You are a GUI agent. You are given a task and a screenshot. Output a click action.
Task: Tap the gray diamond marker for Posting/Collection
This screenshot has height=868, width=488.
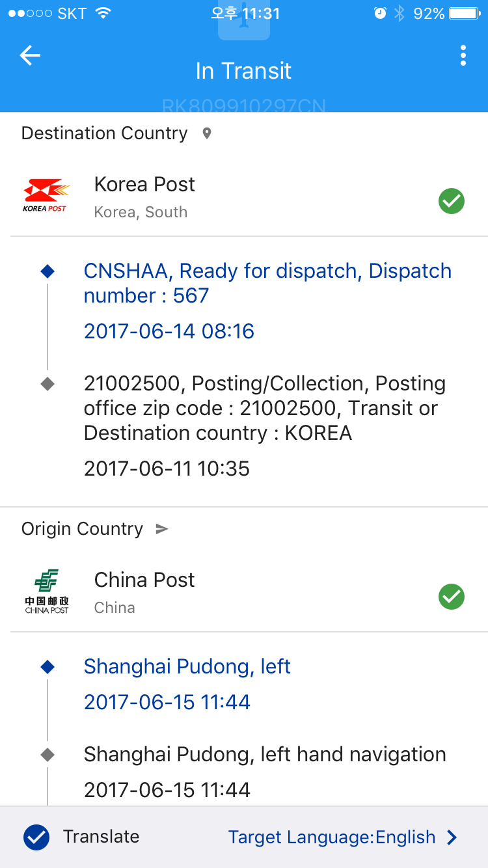pos(47,384)
